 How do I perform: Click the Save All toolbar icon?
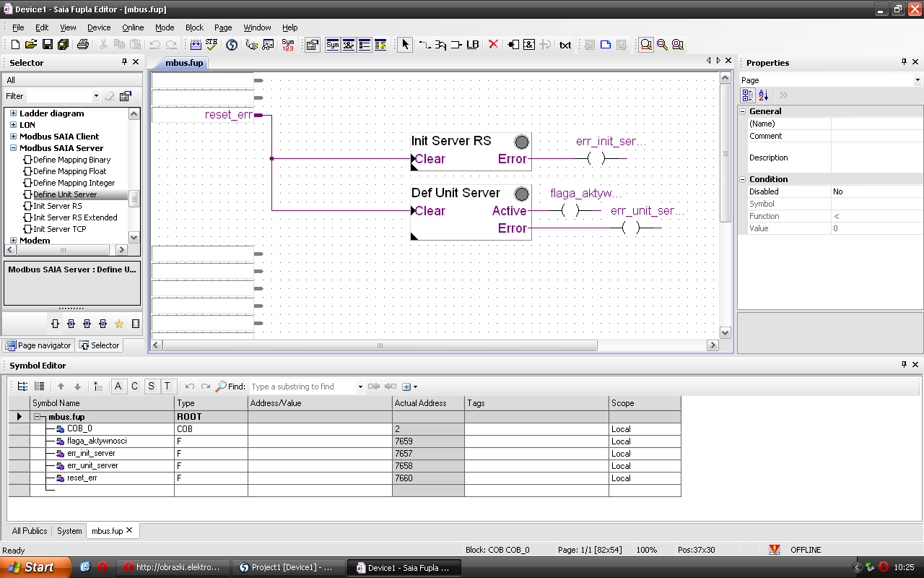[x=64, y=45]
